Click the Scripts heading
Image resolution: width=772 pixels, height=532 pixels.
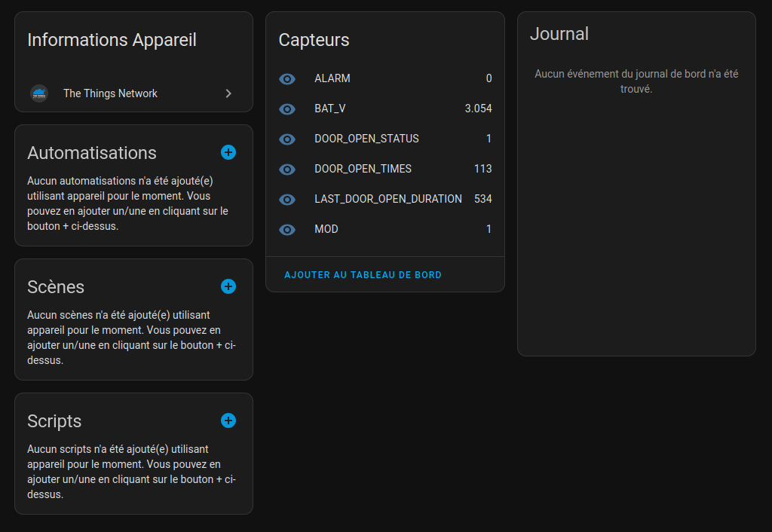54,421
